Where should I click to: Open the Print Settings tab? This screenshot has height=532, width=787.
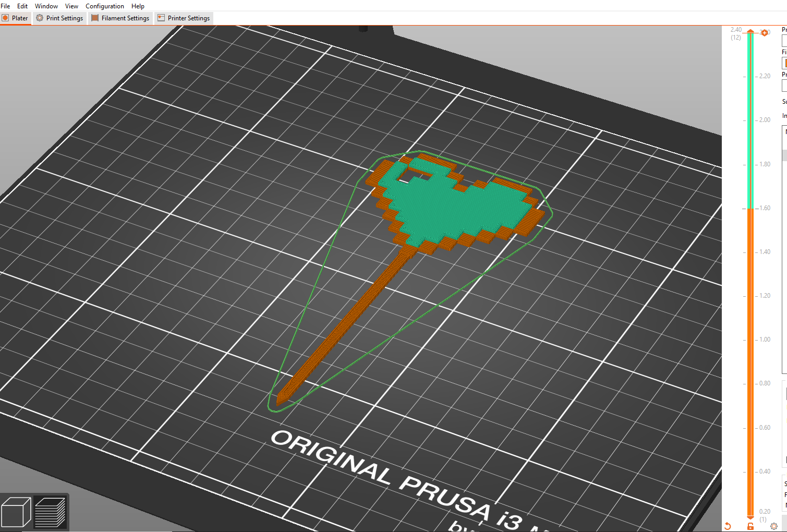60,18
